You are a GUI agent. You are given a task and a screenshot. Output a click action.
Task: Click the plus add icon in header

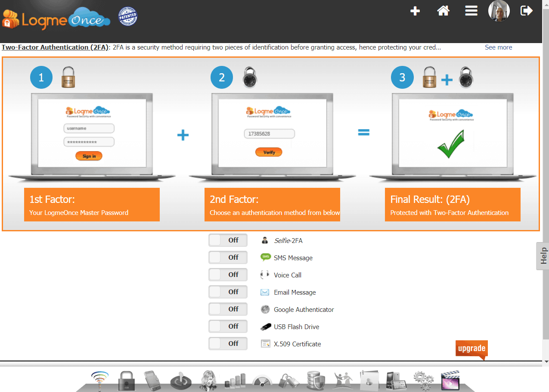(x=415, y=11)
